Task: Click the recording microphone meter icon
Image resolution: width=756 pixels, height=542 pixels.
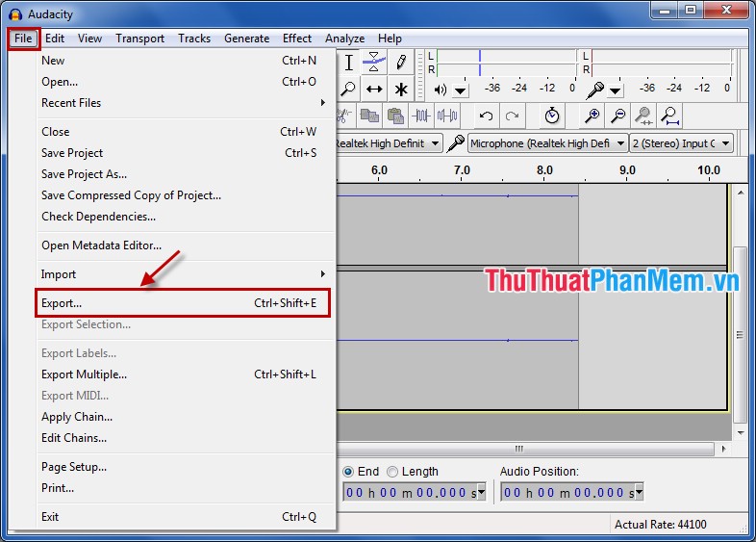Action: click(595, 90)
